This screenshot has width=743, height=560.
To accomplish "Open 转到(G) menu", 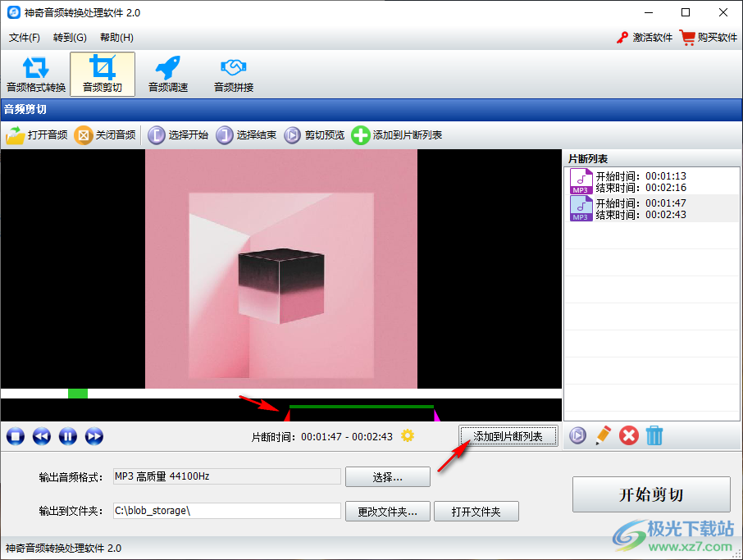I will [x=70, y=38].
